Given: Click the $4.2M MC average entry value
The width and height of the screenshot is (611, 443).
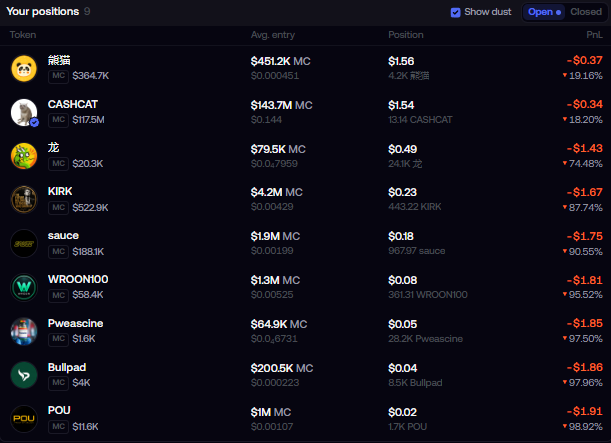Looking at the screenshot, I should coord(277,192).
